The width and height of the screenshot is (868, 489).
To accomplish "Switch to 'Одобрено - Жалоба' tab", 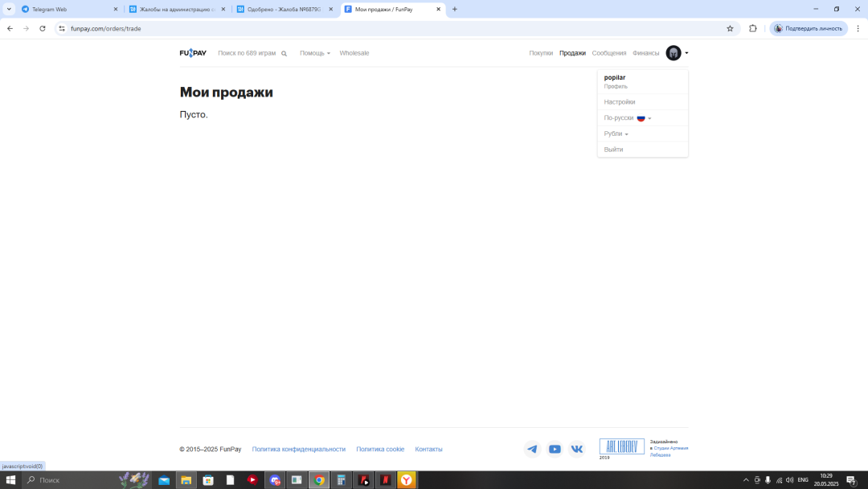I will click(285, 10).
